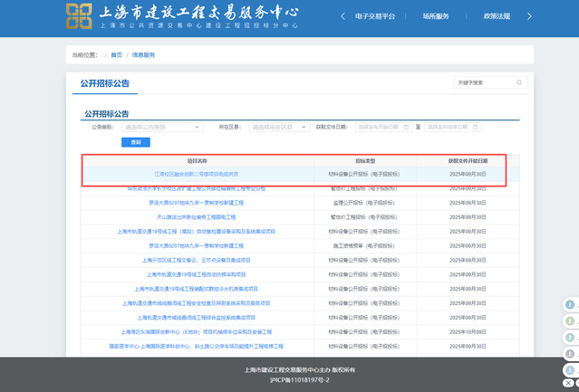Expand the 电子交易平台 navigation menu
Screen dimensions: 579x392
click(x=375, y=17)
